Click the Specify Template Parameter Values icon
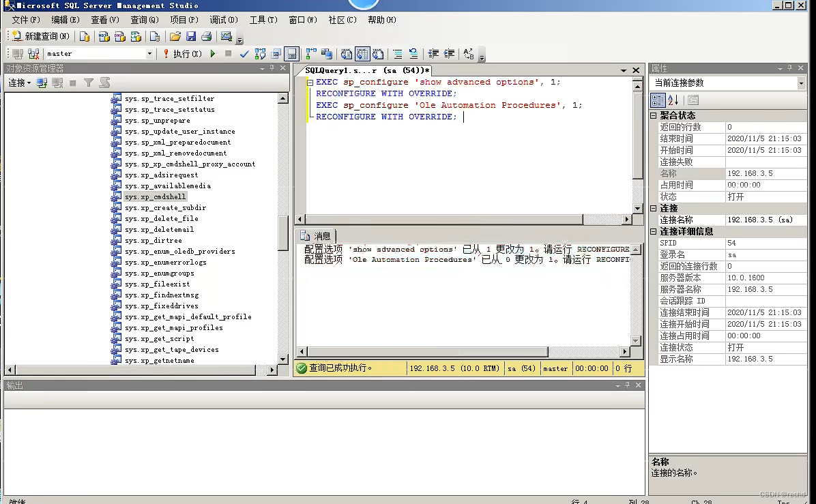The width and height of the screenshot is (816, 504). point(468,54)
